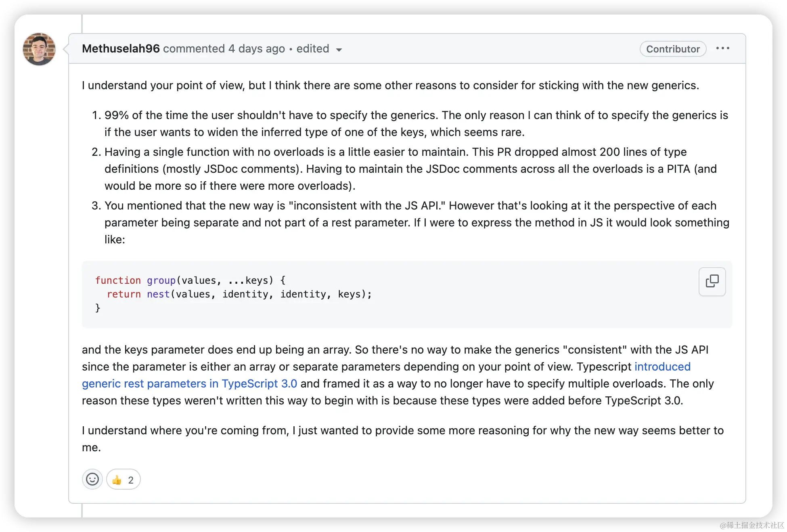
Task: Open the "edited" history dropdown
Action: click(313, 49)
